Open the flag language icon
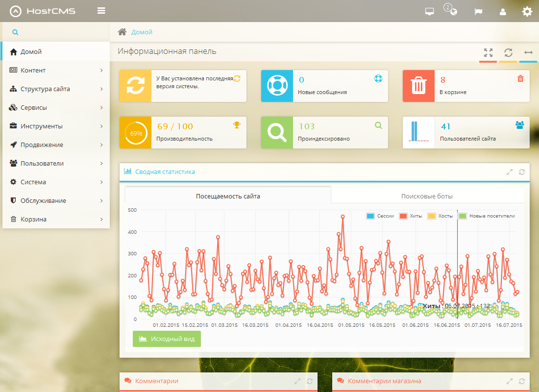Viewport: 539px width, 392px height. [478, 12]
